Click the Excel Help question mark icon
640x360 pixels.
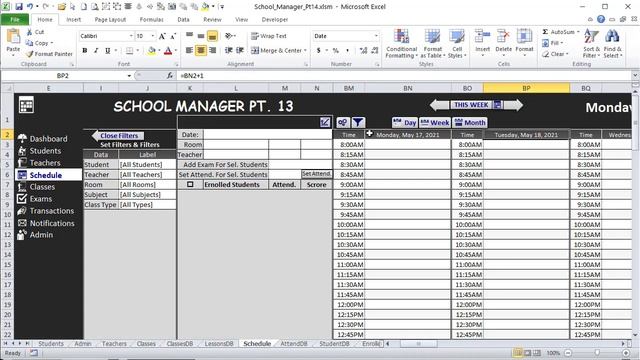tap(601, 19)
